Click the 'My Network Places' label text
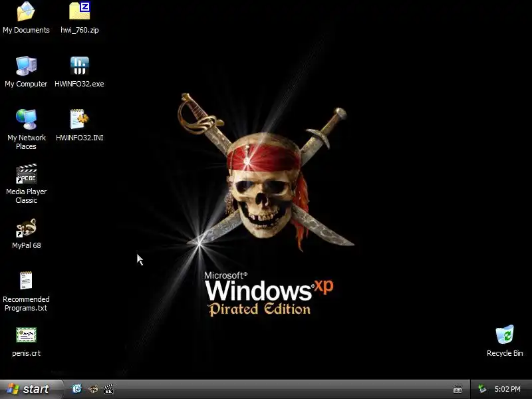 pos(26,142)
